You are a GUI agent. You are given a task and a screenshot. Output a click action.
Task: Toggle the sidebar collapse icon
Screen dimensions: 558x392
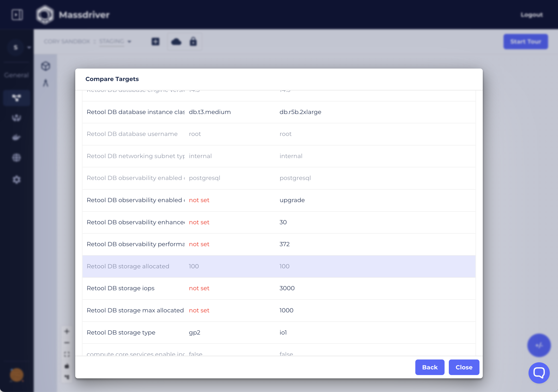pyautogui.click(x=17, y=15)
